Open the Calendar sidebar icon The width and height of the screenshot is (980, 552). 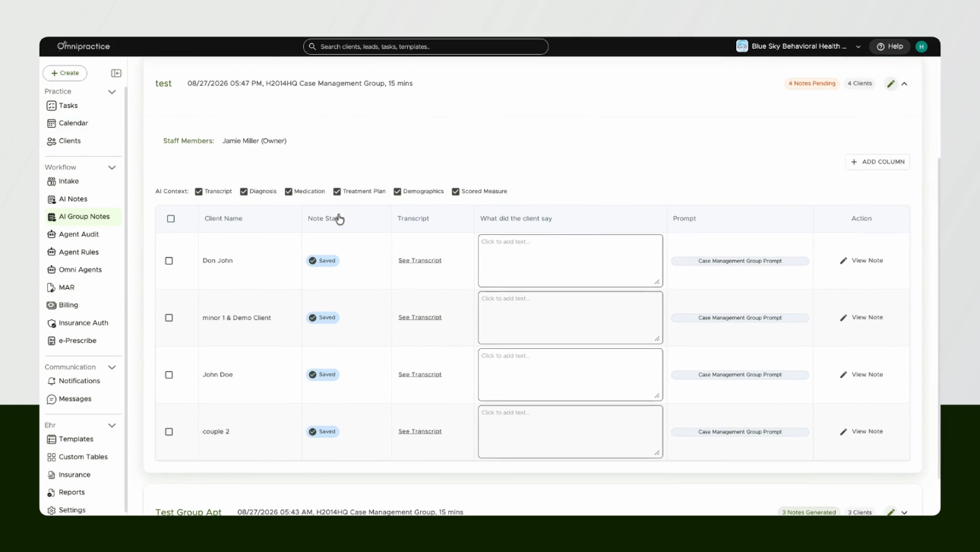click(52, 123)
